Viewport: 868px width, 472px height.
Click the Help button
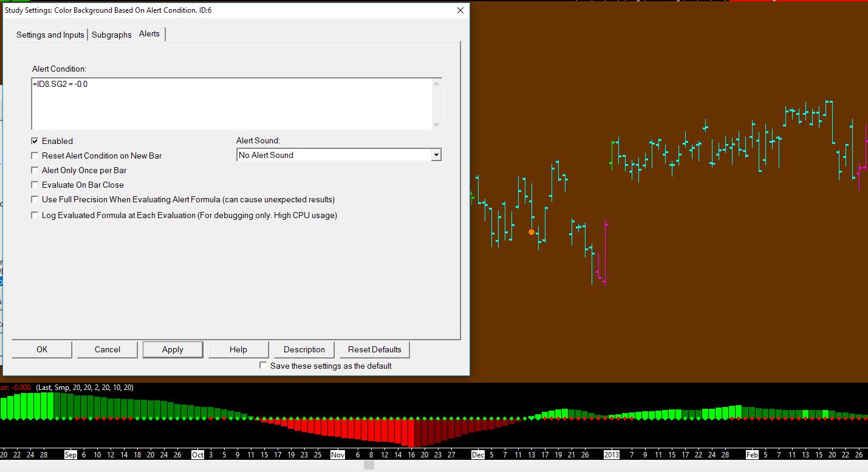coord(238,349)
